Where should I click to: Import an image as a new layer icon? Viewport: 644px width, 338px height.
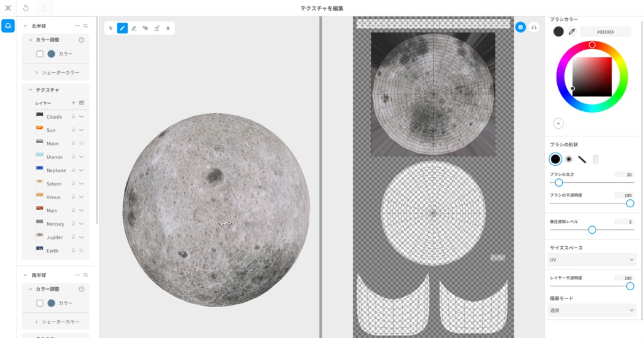coord(81,103)
